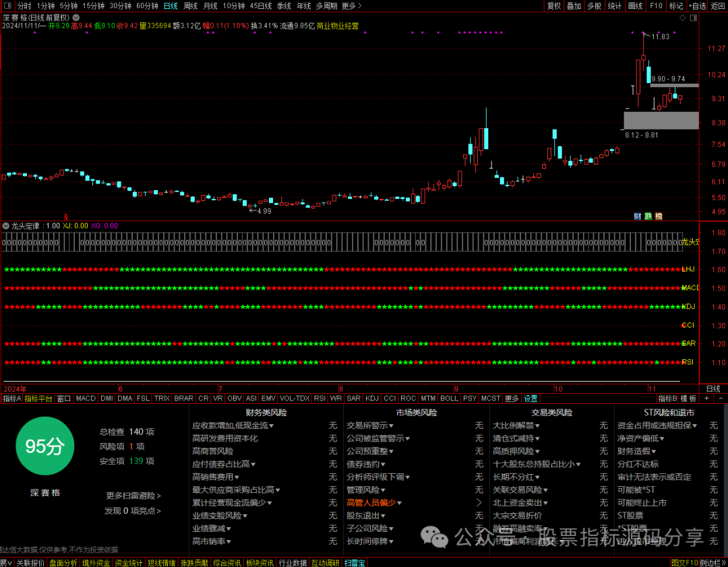The height and width of the screenshot is (567, 728).
Task: Apply the VOL-TDX indicator tab
Action: (x=295, y=398)
